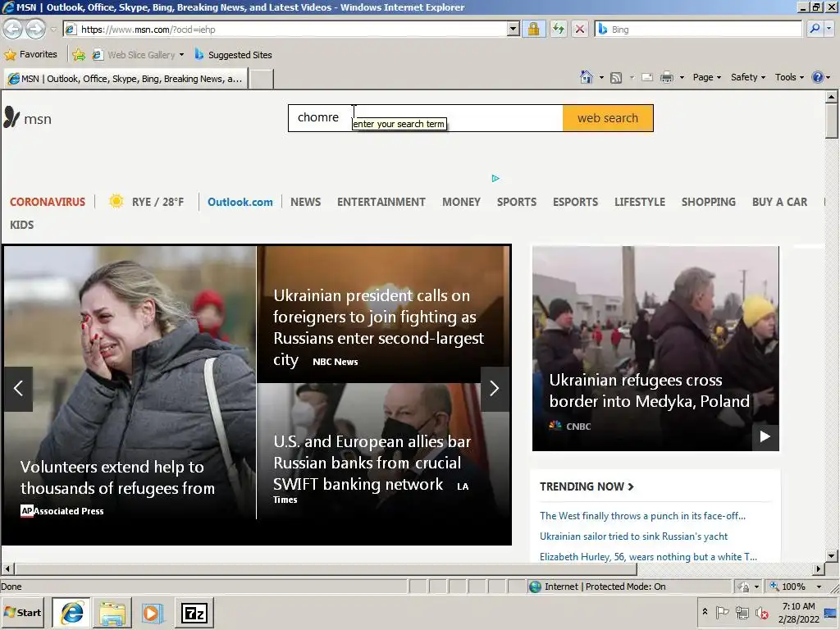Image resolution: width=840 pixels, height=630 pixels.
Task: Play the Ukrainian refugees CNBC video
Action: pos(765,436)
